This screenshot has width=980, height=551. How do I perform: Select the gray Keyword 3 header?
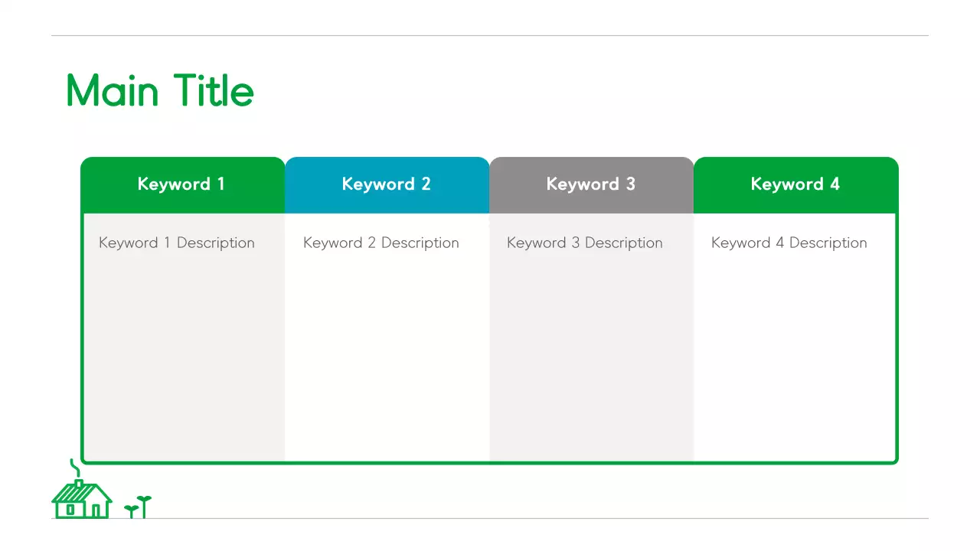(x=591, y=184)
